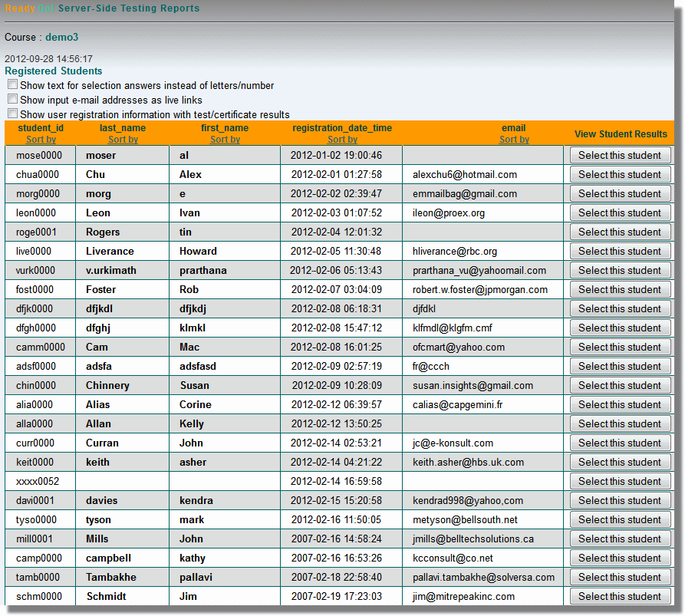The image size is (685, 616).
Task: Select this student for live0000
Action: pos(620,251)
